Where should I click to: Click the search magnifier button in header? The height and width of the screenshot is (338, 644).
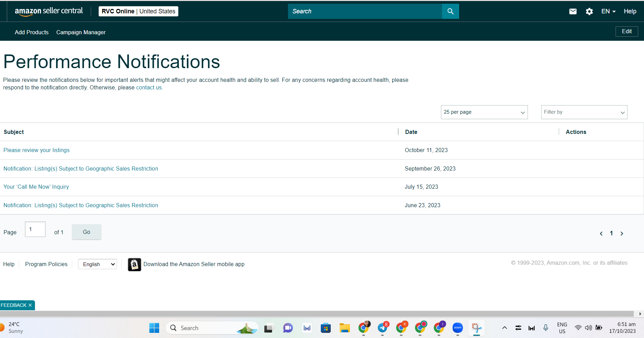click(x=451, y=11)
